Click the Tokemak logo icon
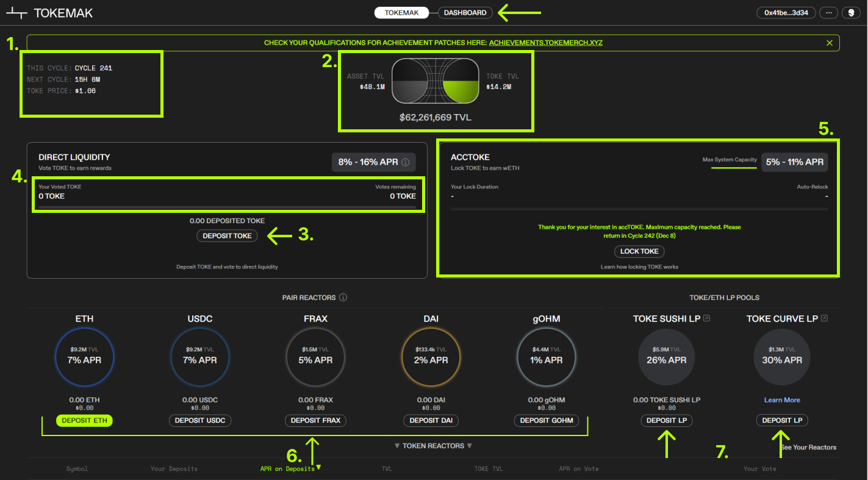Image resolution: width=868 pixels, height=480 pixels. [x=17, y=13]
